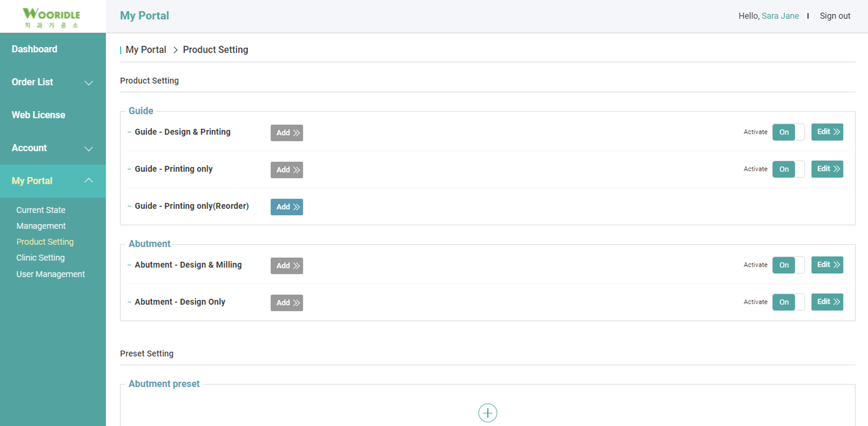Screen dimensions: 868x426
Task: Open Sara Jane user profile link
Action: (780, 16)
